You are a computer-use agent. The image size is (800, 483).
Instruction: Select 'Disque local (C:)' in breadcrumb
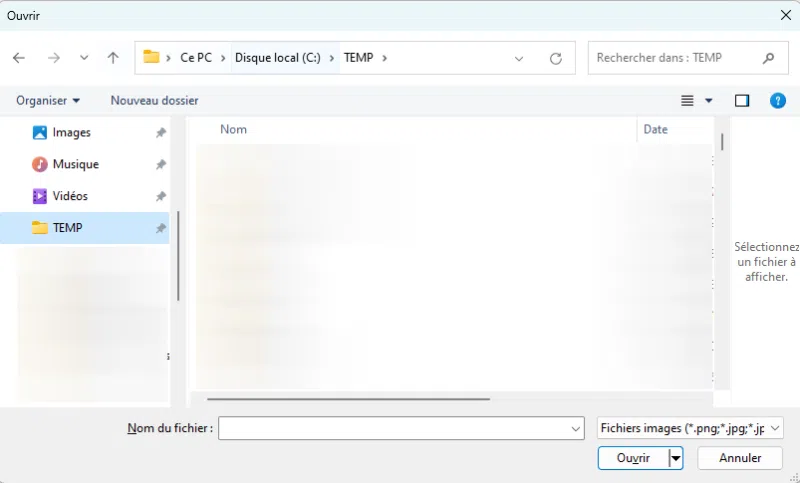[x=278, y=58]
